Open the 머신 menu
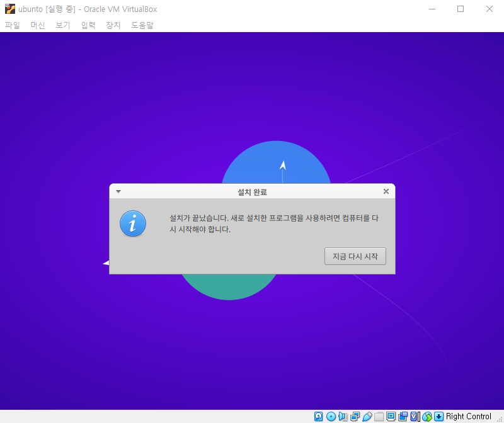Screen dimensions: 504x423 38,25
